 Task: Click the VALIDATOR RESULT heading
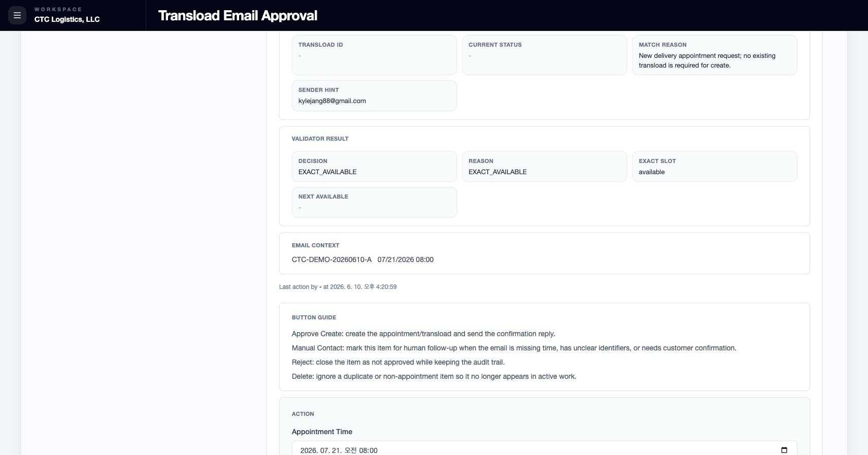(320, 139)
